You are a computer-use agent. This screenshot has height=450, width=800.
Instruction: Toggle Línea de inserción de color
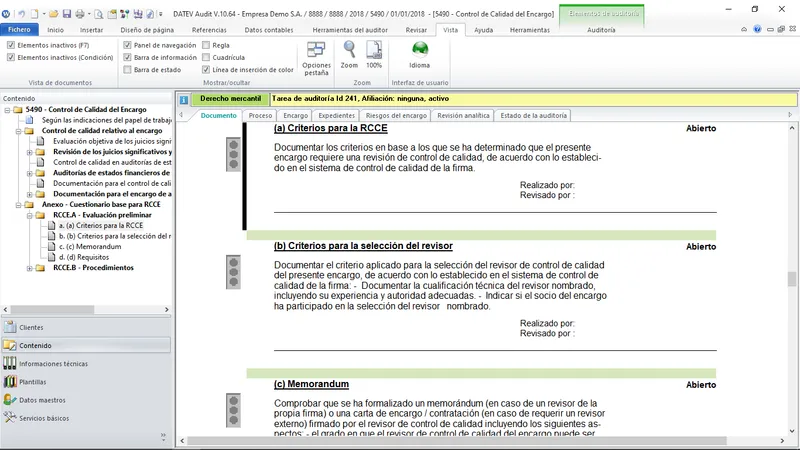pyautogui.click(x=206, y=70)
